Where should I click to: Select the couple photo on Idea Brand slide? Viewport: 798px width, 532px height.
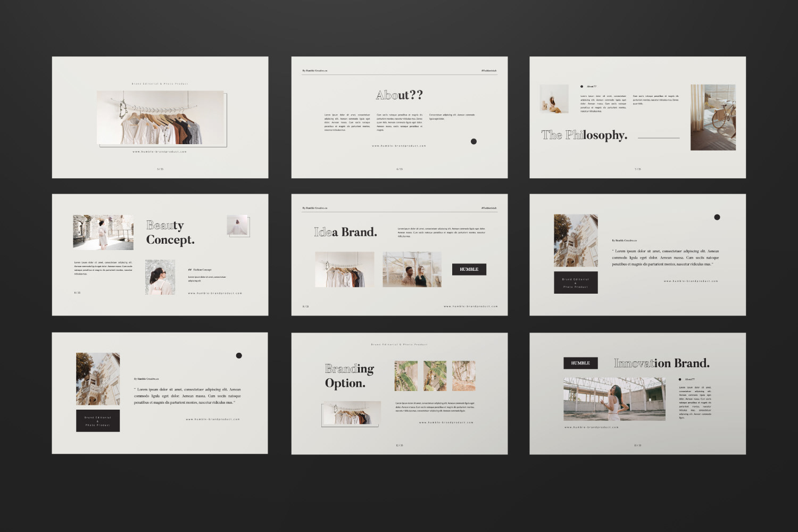412,270
